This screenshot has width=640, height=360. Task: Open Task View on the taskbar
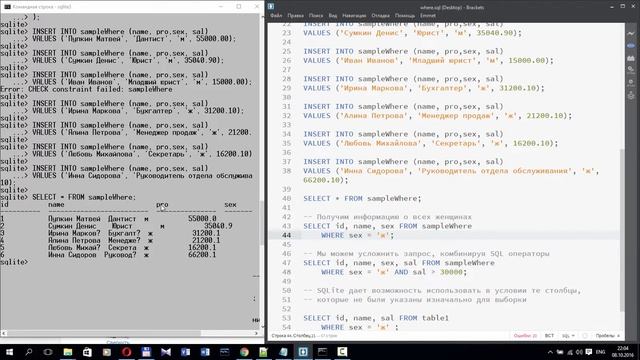[x=48, y=351]
